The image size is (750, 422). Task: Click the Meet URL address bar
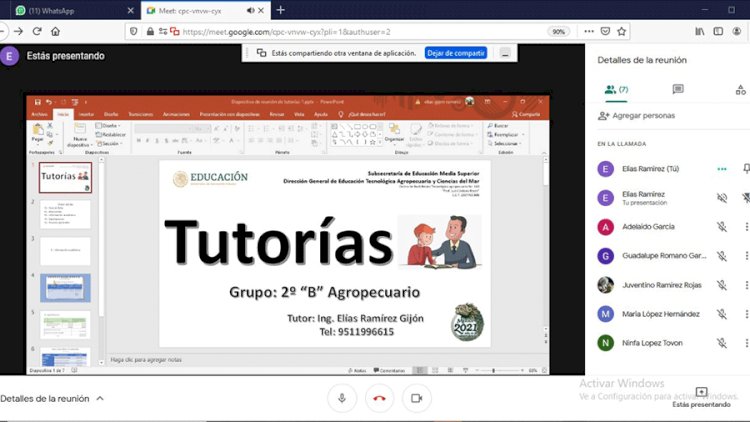tap(364, 32)
